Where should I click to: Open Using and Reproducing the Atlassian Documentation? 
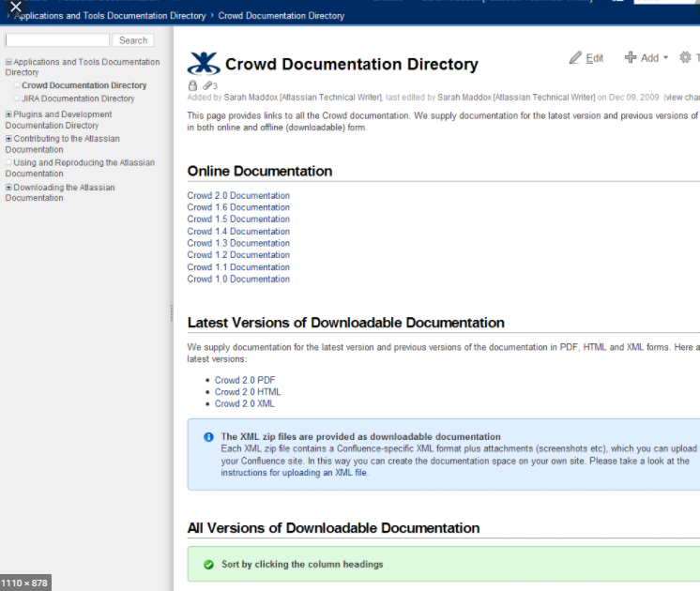80,168
